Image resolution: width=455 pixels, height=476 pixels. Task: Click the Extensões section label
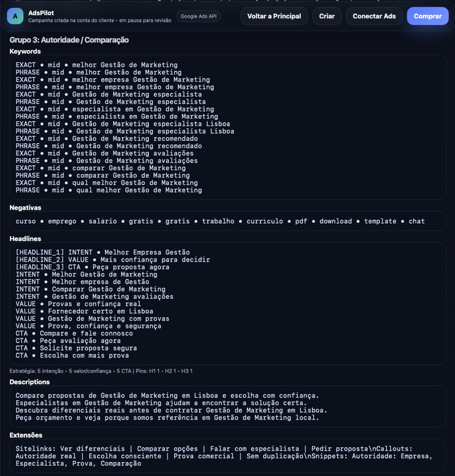(26, 435)
